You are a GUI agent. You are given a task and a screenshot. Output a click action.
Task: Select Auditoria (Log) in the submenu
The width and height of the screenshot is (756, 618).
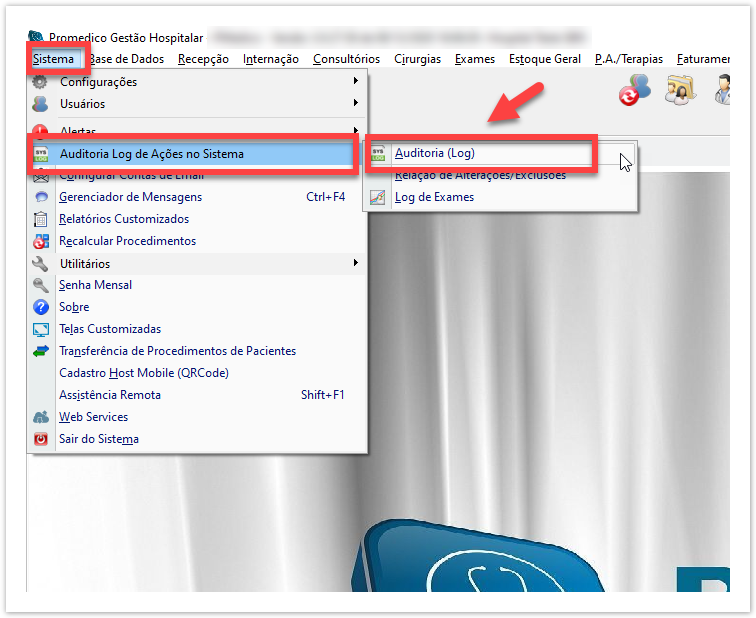434,153
